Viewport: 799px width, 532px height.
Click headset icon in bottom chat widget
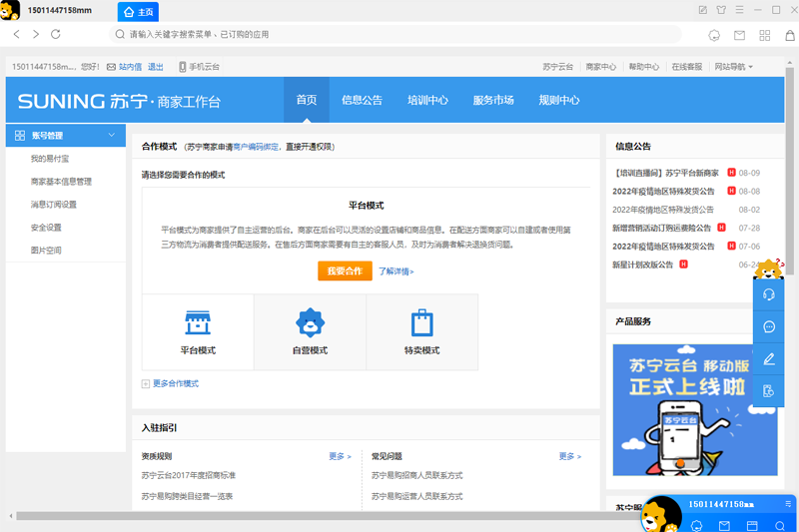coord(696,525)
